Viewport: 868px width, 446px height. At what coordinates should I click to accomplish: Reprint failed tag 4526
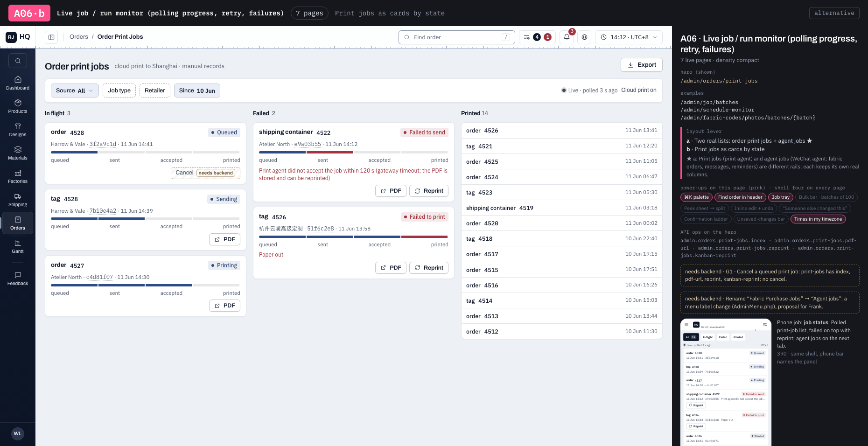point(429,268)
